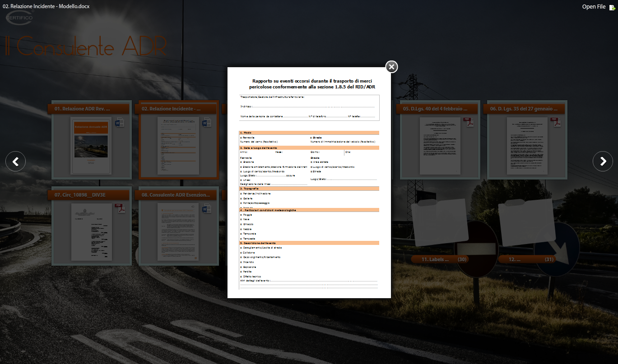
Task: Click the PDF icon on 07. Circ_10898
Action: point(120,208)
